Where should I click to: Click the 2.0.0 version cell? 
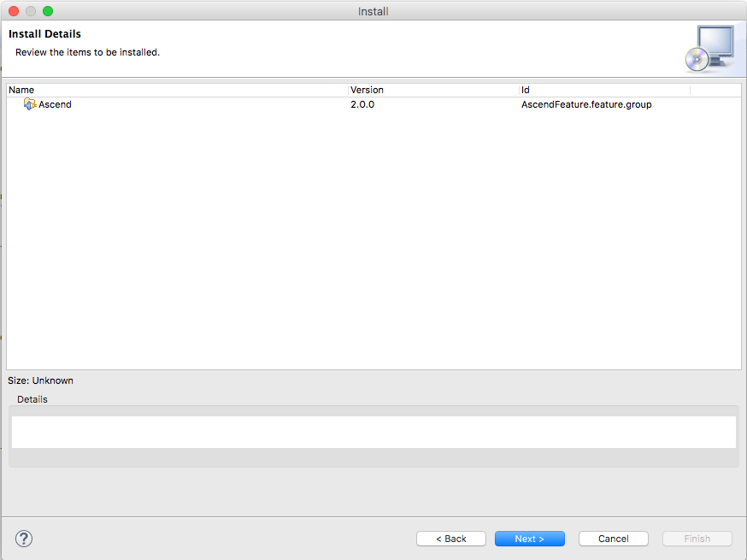[x=362, y=104]
